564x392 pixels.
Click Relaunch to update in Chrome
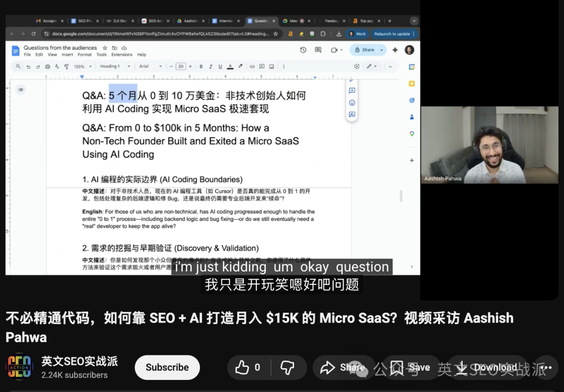tap(394, 34)
